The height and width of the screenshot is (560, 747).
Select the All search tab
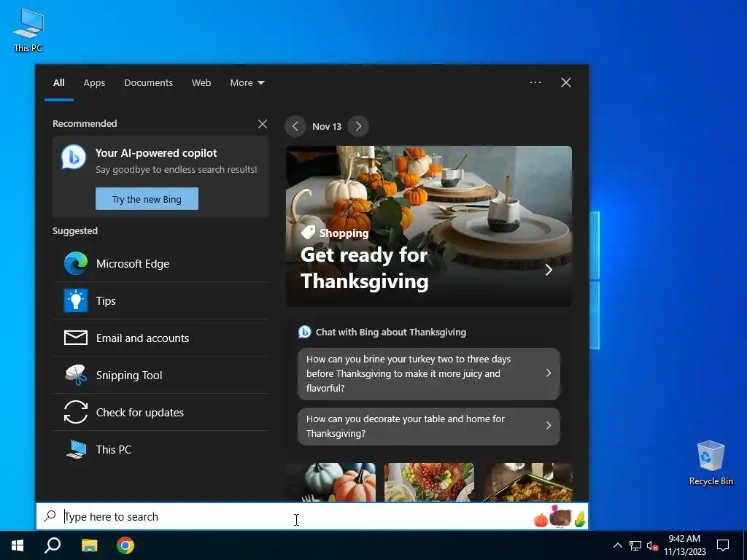pos(58,82)
